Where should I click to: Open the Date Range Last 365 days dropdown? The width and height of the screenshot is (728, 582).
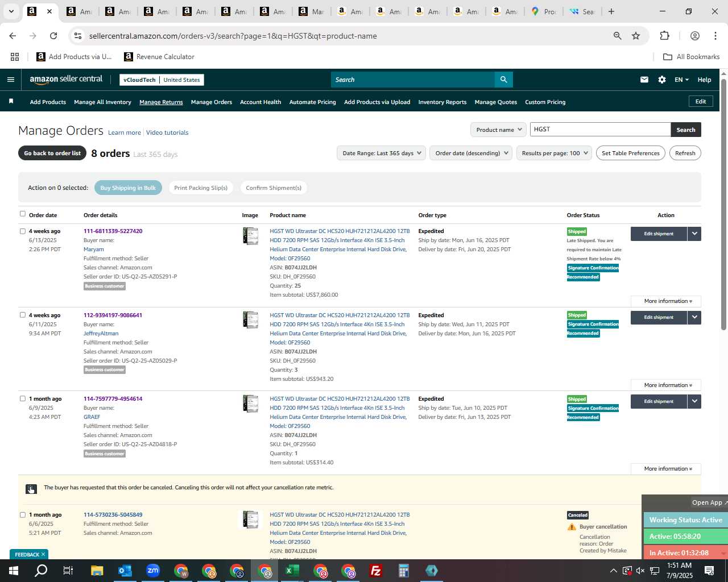[x=382, y=153]
